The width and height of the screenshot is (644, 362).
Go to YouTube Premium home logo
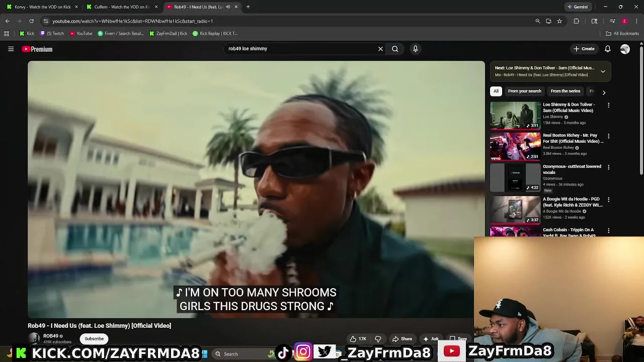tap(37, 49)
